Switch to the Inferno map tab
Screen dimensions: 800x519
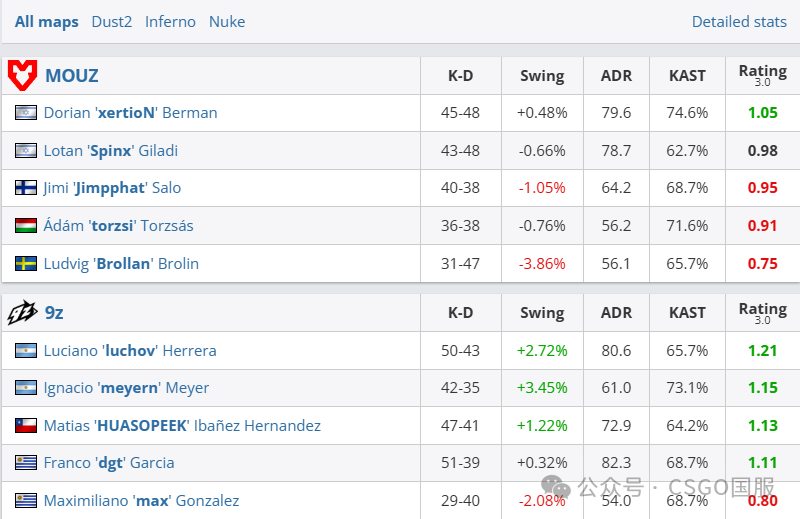click(x=170, y=21)
